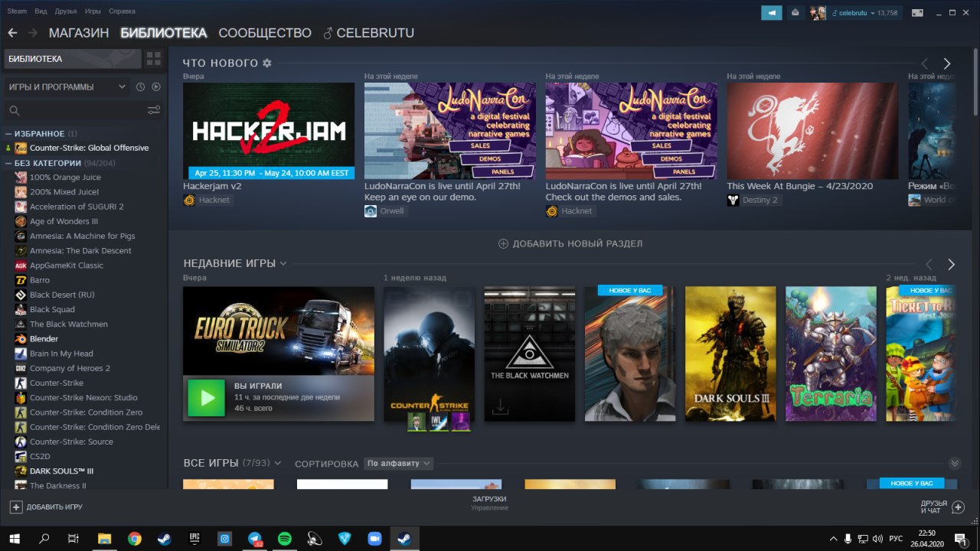Open the inbox envelope icon

pyautogui.click(x=795, y=13)
